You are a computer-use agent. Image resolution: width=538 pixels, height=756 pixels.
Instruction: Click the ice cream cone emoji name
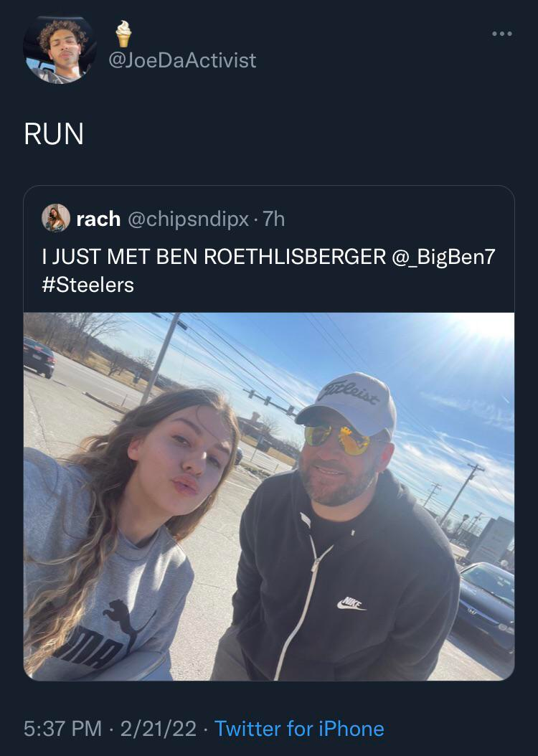pyautogui.click(x=123, y=33)
